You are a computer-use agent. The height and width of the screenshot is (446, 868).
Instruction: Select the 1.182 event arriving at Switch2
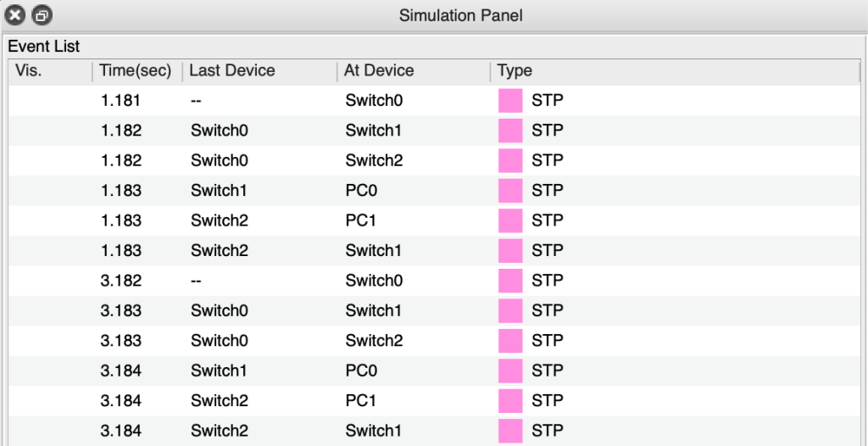tap(373, 161)
